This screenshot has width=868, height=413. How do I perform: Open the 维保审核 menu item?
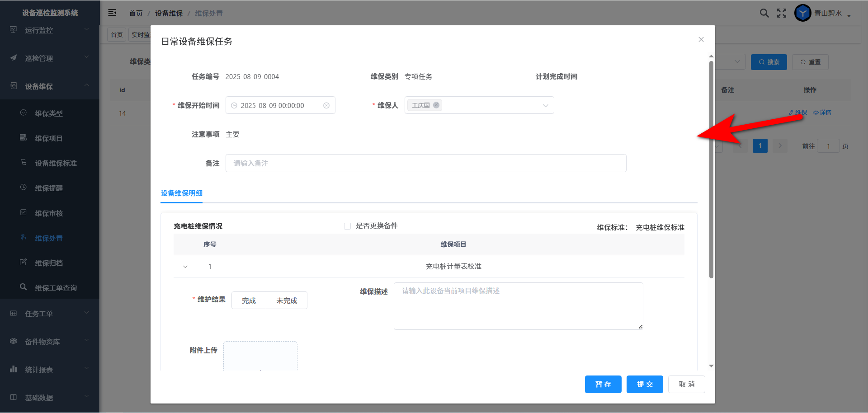pos(49,213)
